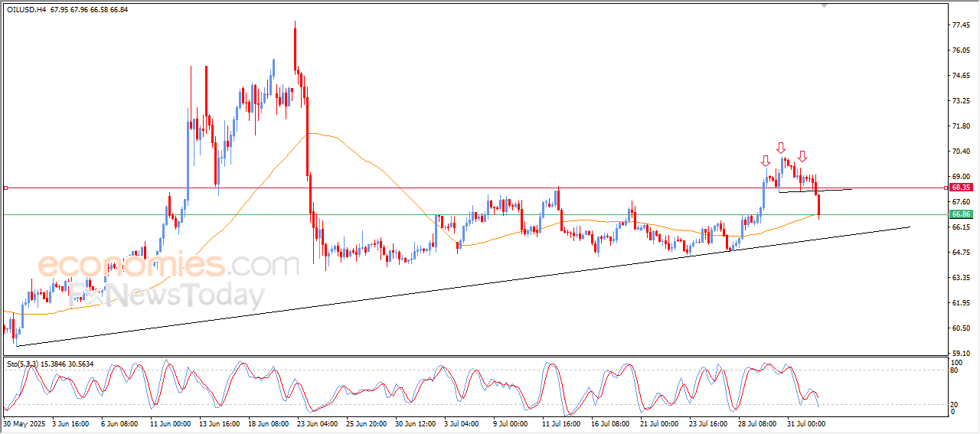Click the 28 Jul 08:00 time label
The width and height of the screenshot is (980, 434).
click(x=759, y=423)
